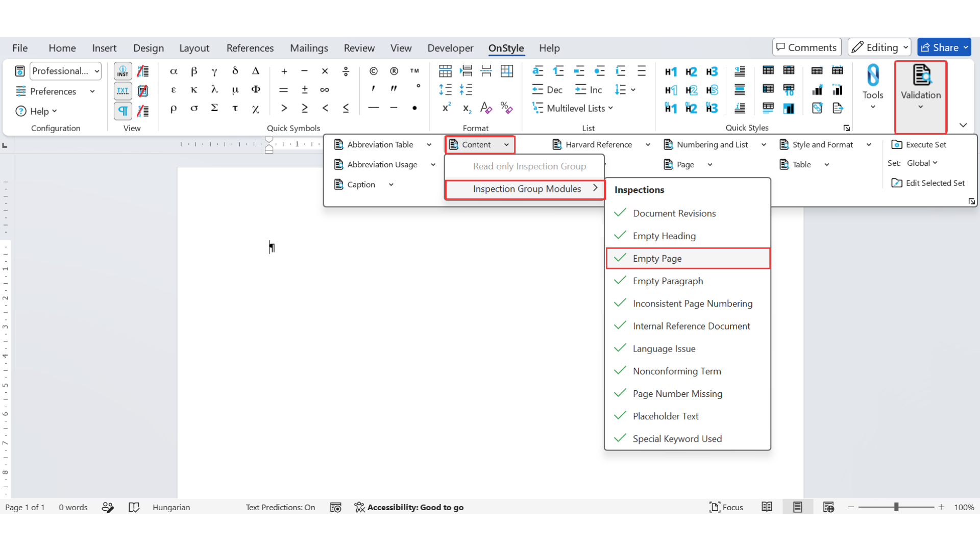The width and height of the screenshot is (980, 551).
Task: Click the Share button
Action: coord(944,47)
